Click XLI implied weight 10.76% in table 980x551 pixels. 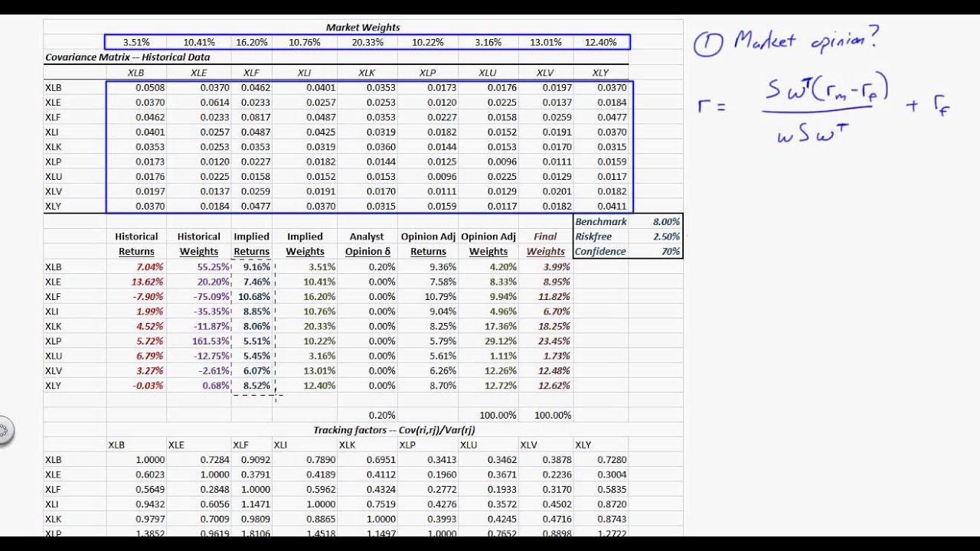coord(319,311)
